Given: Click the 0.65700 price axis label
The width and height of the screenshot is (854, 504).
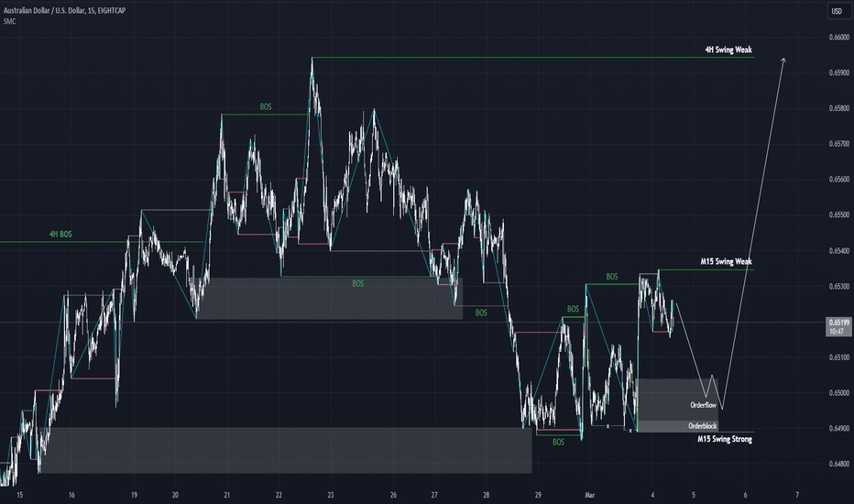Looking at the screenshot, I should (838, 144).
